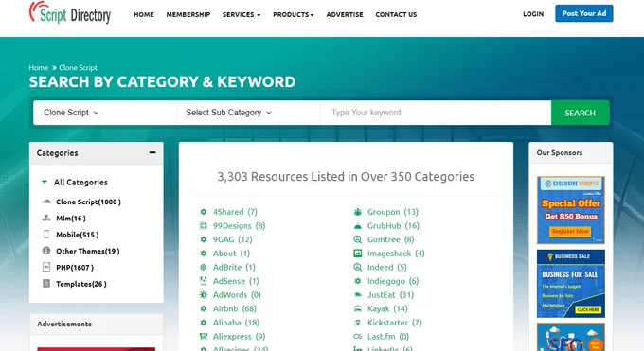Open the Airbnb (68) category link
The height and width of the screenshot is (351, 644).
pos(234,308)
